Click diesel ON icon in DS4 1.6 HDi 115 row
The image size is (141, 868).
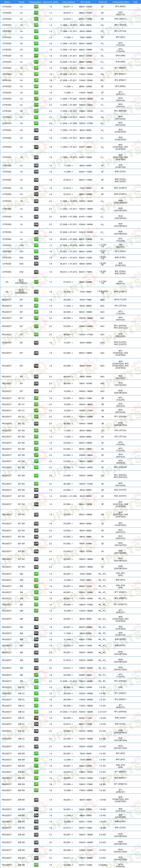click(x=36, y=272)
